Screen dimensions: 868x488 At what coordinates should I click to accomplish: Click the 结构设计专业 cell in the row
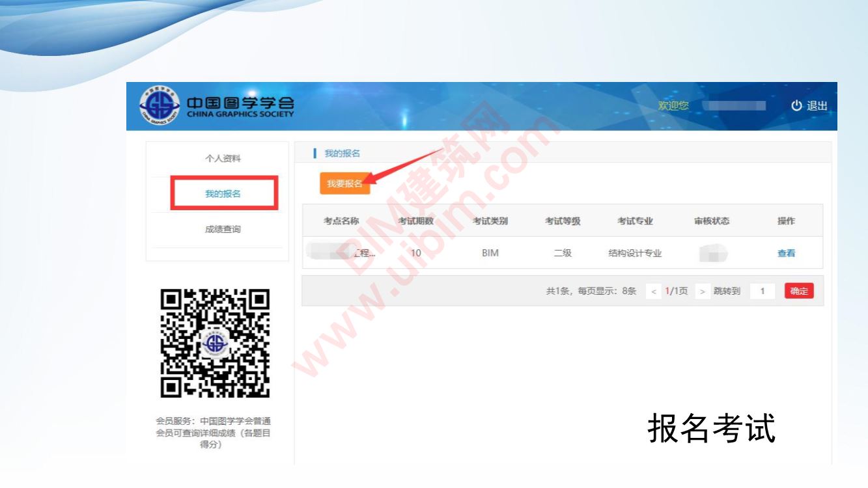coord(635,254)
